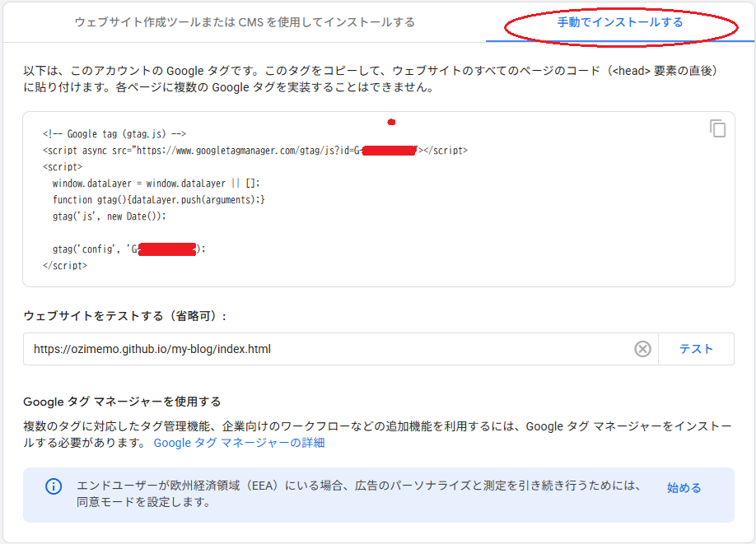Click the gtag('js', new Date()) code line
The height and width of the screenshot is (544, 756).
[109, 216]
